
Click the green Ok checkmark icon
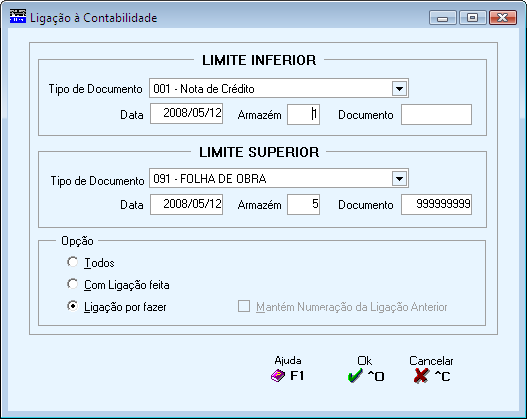pyautogui.click(x=355, y=376)
